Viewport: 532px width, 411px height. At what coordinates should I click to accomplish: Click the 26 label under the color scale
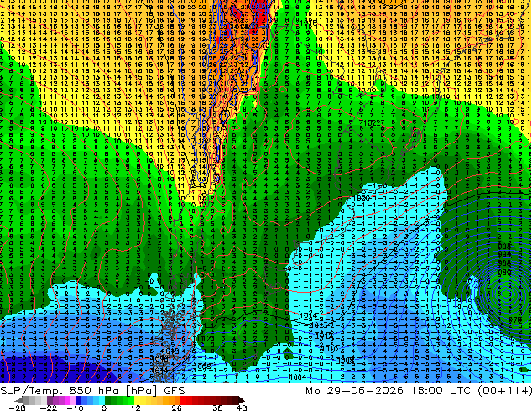click(x=176, y=408)
